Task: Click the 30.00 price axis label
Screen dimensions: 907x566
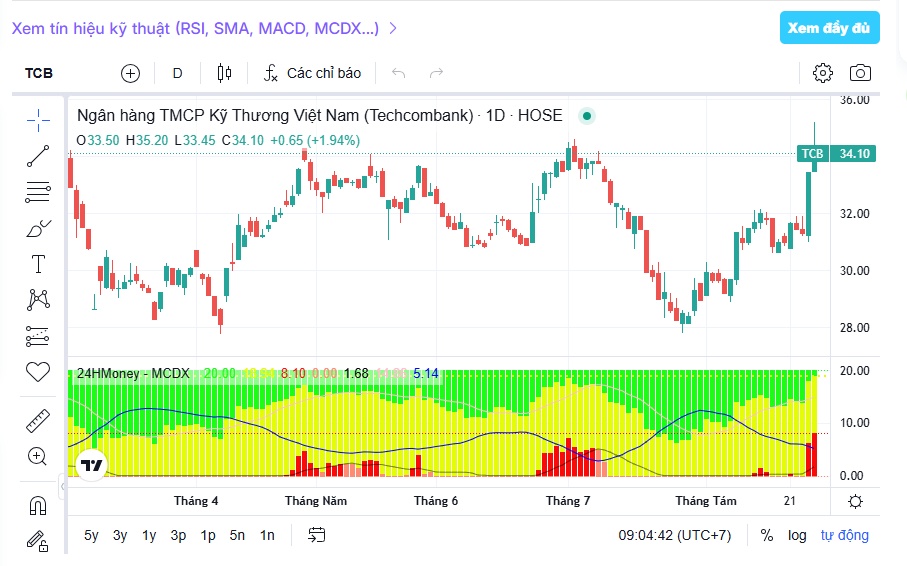Action: pos(854,270)
